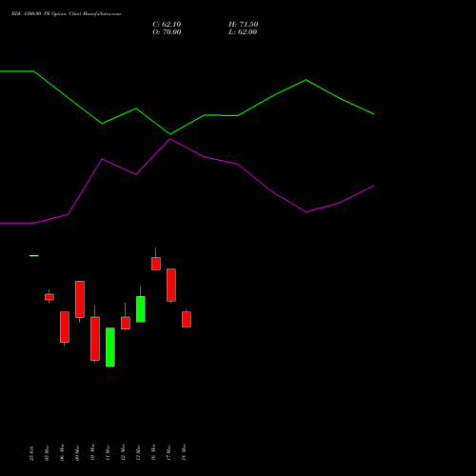Click the chart title text at top left
The image size is (476, 476).
[x=66, y=14]
